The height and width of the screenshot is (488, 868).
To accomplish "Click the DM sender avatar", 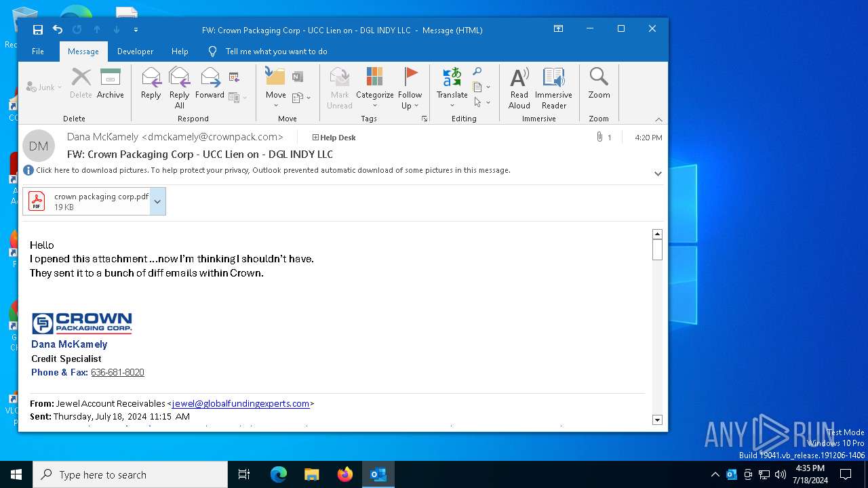I will tap(39, 146).
